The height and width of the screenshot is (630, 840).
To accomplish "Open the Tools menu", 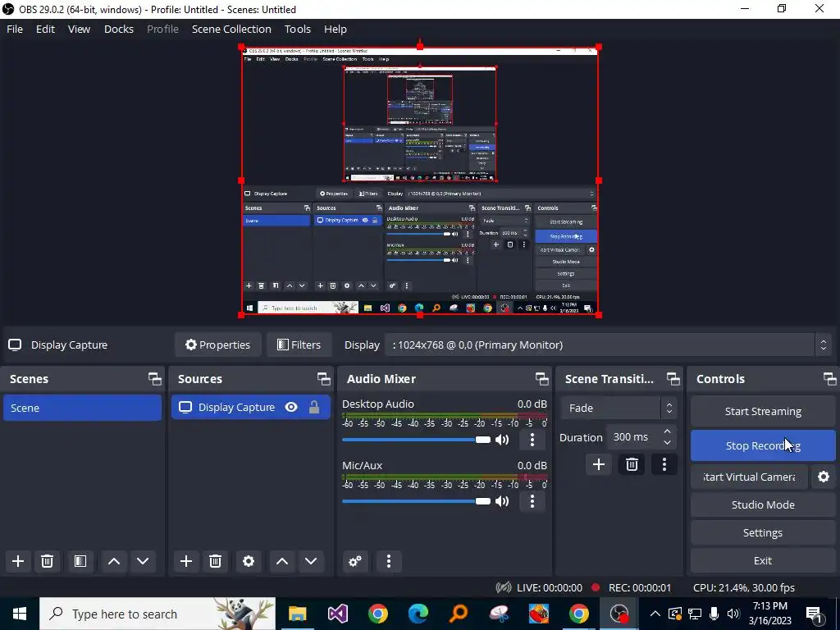I will pyautogui.click(x=297, y=29).
